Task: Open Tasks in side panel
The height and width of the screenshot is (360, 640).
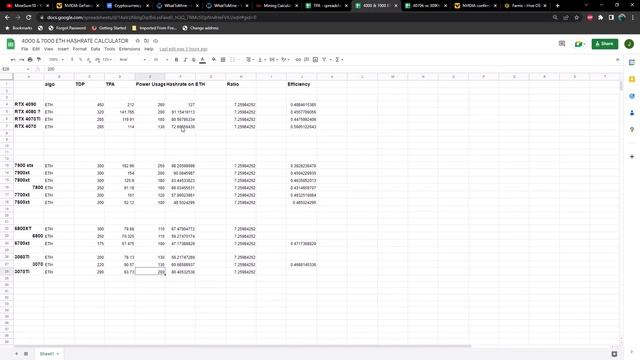Action: coord(632,96)
